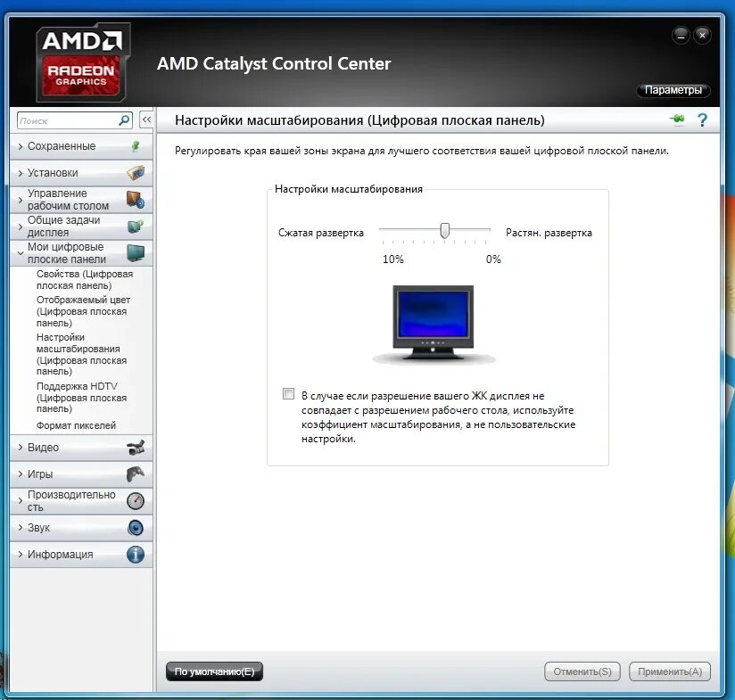The image size is (735, 700).
Task: Open Свойства (Цифровая плоская панель)
Action: pos(85,280)
